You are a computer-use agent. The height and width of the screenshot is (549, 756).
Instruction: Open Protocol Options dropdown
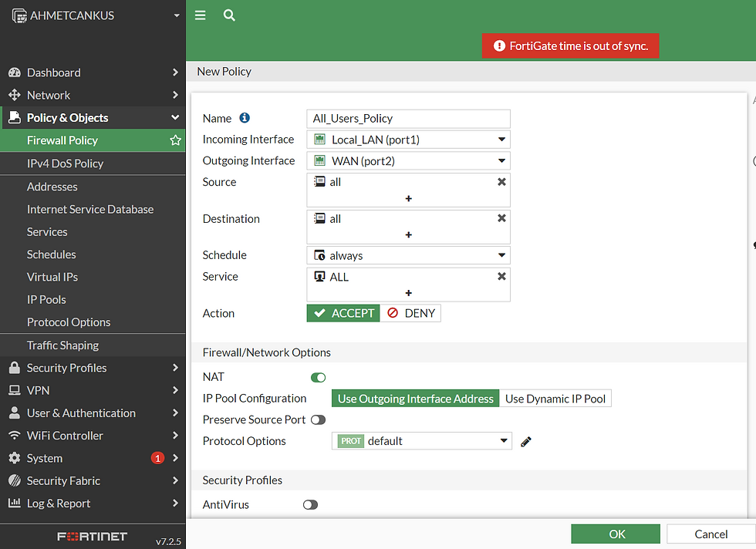422,441
